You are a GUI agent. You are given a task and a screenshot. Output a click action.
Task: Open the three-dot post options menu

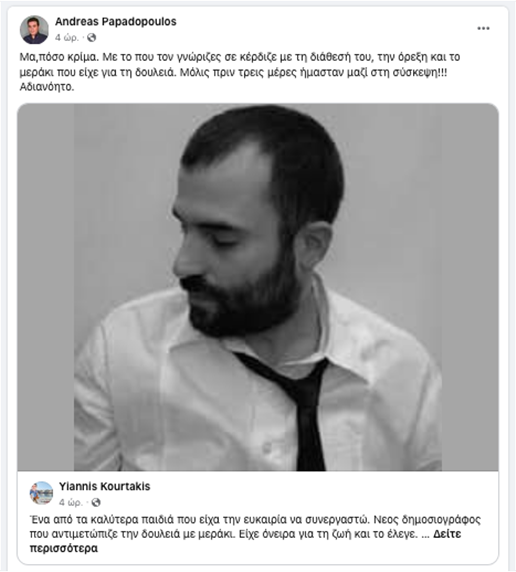483,28
